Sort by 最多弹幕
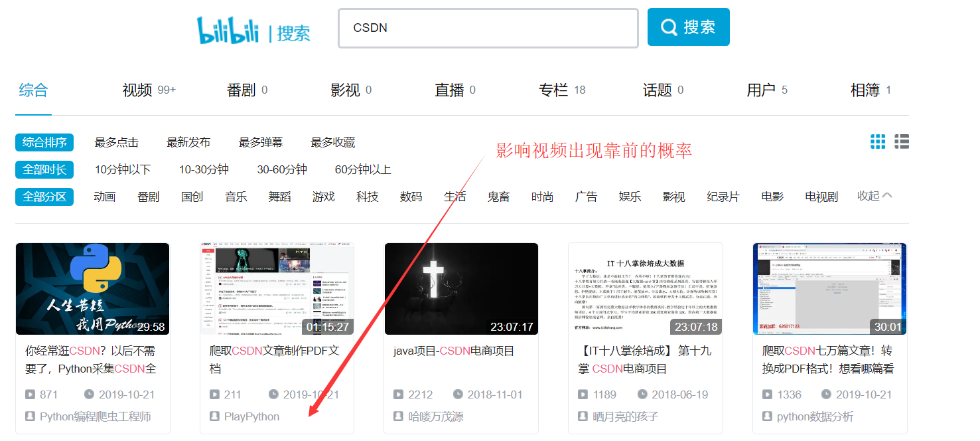Image resolution: width=980 pixels, height=441 pixels. coord(261,142)
